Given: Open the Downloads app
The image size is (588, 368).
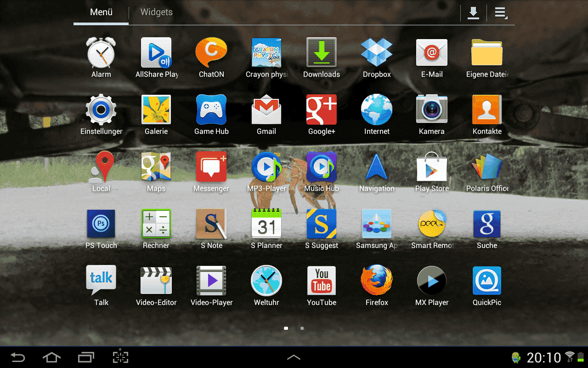Looking at the screenshot, I should tap(322, 58).
